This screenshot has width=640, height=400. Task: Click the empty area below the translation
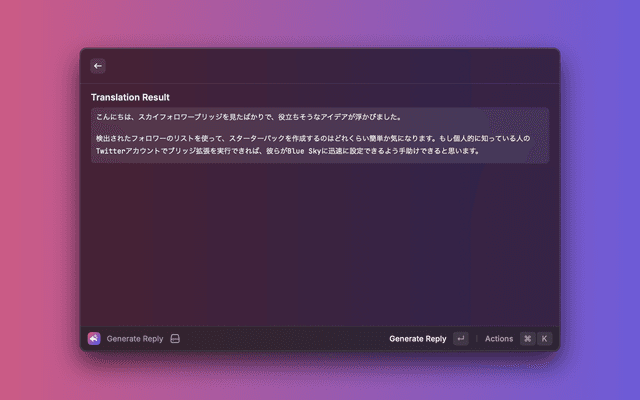click(320, 240)
